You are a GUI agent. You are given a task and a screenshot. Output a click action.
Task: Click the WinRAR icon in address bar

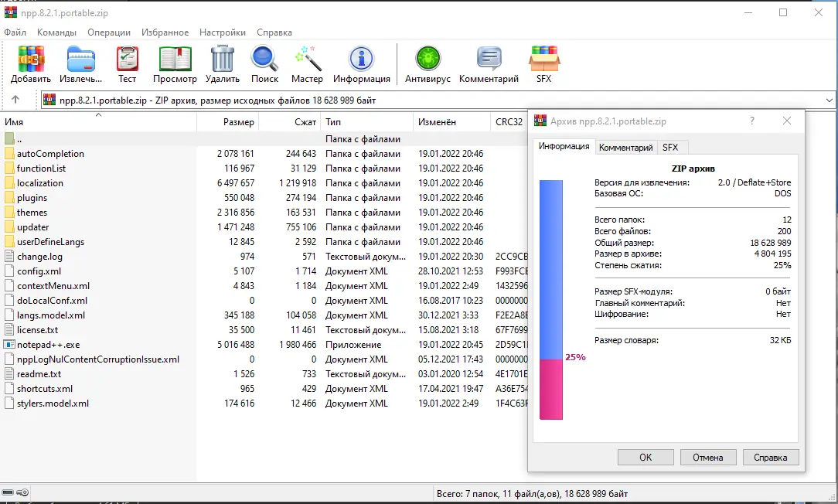click(x=49, y=100)
